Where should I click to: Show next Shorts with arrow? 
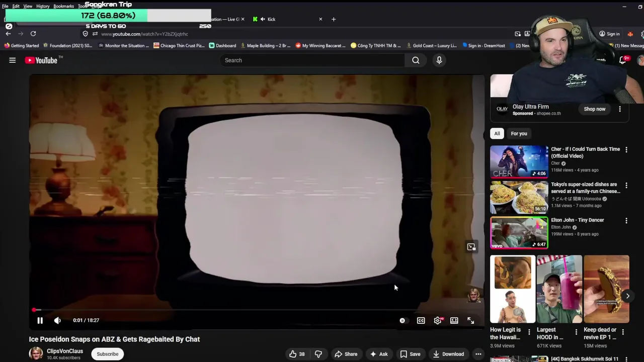(627, 296)
